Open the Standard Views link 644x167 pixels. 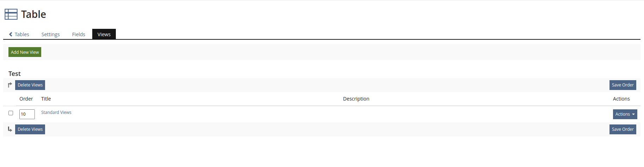[x=56, y=113]
